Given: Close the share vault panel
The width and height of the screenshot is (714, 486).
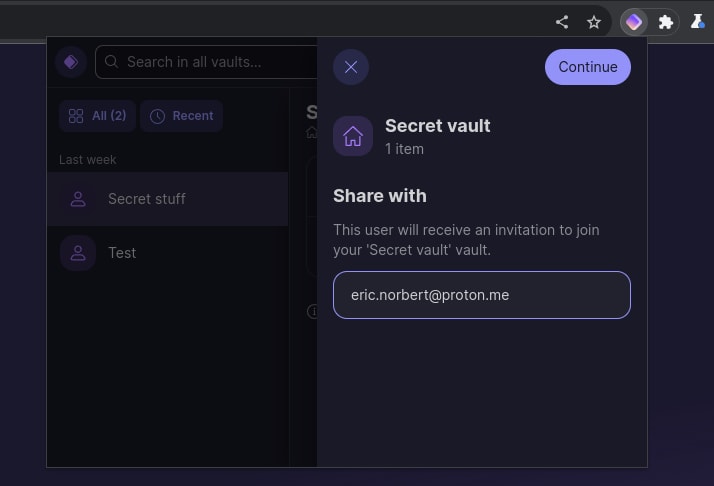Looking at the screenshot, I should coord(351,67).
